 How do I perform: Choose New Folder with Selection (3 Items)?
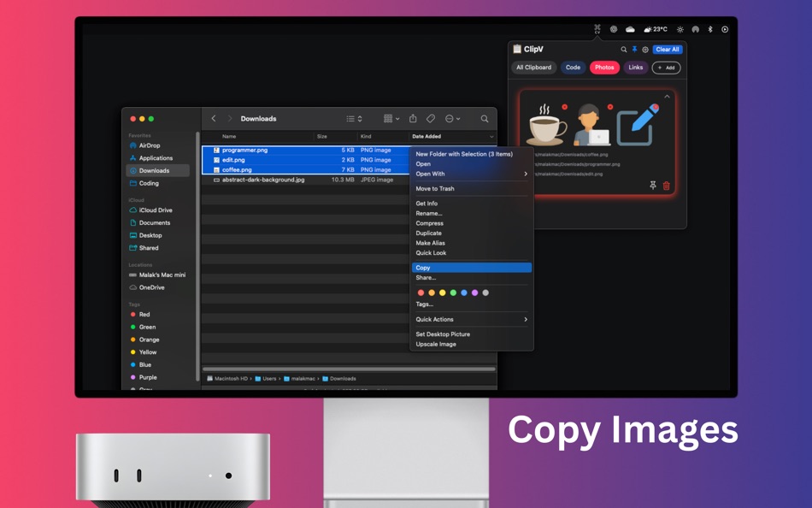click(464, 154)
